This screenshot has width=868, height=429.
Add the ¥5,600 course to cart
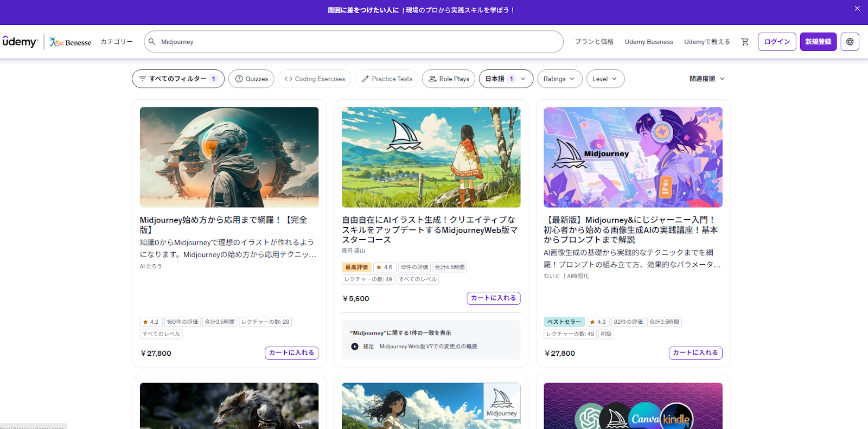pos(494,298)
